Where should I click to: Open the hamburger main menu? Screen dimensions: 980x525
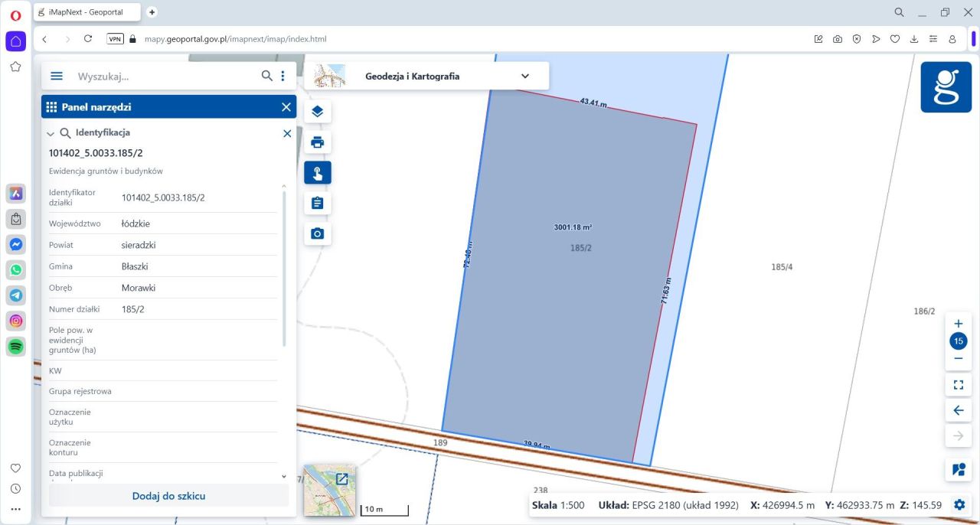click(57, 76)
